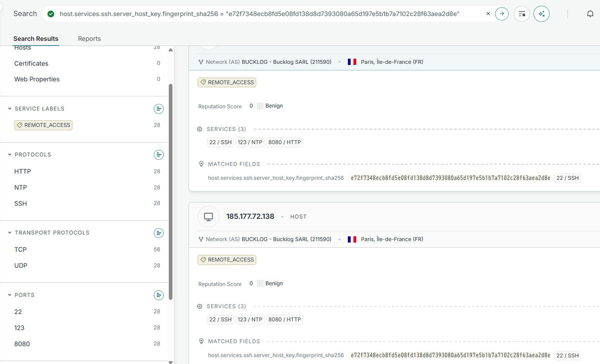Open 22 / SSH service in 185.177.72.138 services
The width and height of the screenshot is (600, 364).
coord(220,319)
